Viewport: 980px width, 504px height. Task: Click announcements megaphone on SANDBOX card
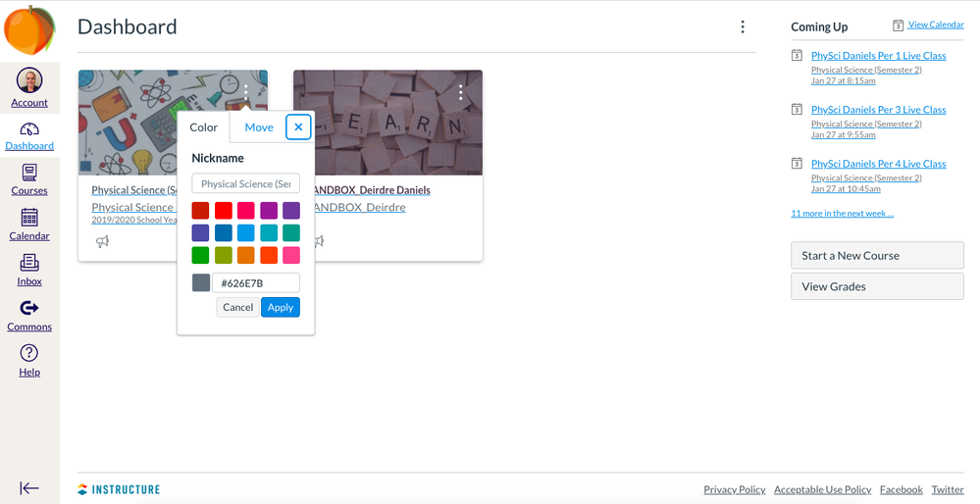319,241
